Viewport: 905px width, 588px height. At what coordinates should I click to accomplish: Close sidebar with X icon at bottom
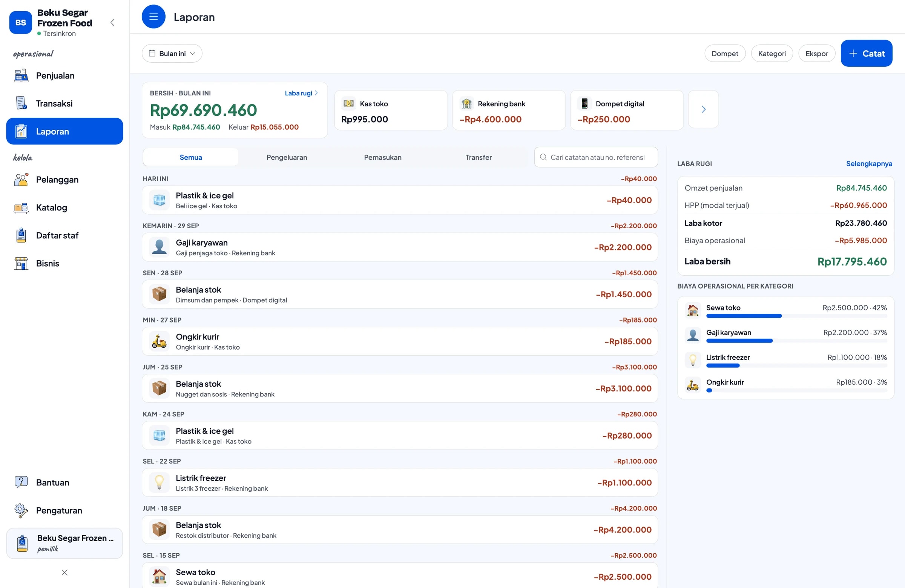coord(64,573)
